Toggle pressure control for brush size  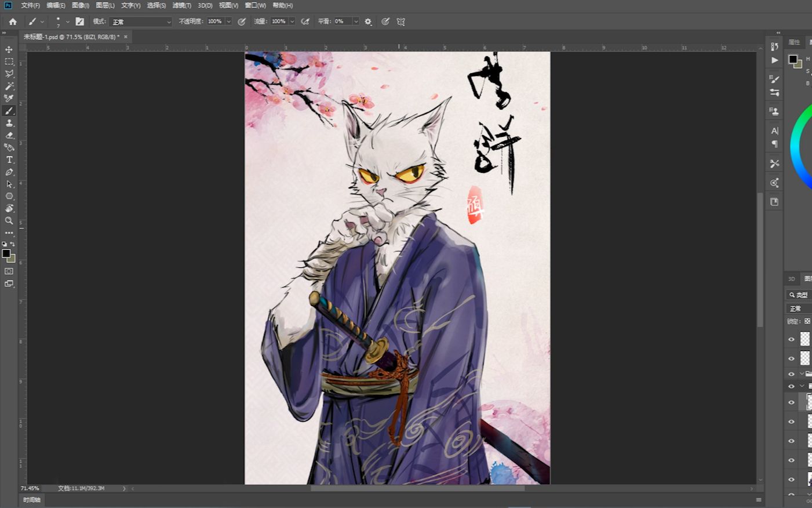coord(385,21)
